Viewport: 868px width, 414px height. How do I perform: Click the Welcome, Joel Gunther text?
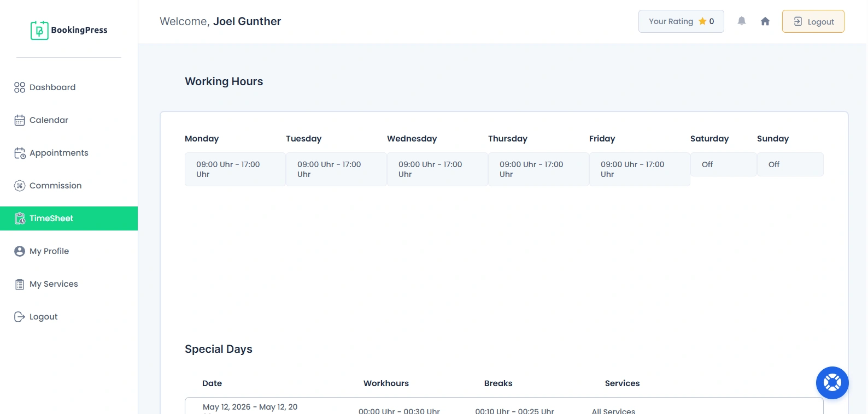pos(220,21)
